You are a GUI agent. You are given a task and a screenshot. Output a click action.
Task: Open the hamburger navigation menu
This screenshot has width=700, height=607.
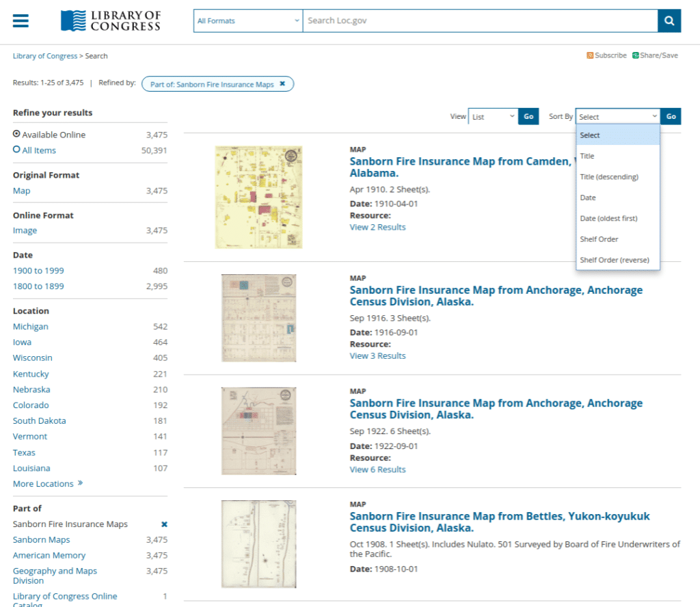click(x=20, y=20)
